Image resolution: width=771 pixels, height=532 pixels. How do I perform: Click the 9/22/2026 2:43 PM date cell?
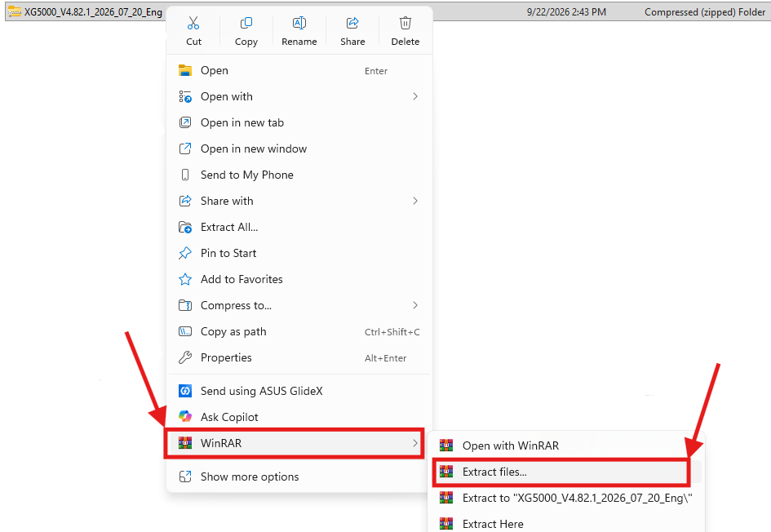566,11
